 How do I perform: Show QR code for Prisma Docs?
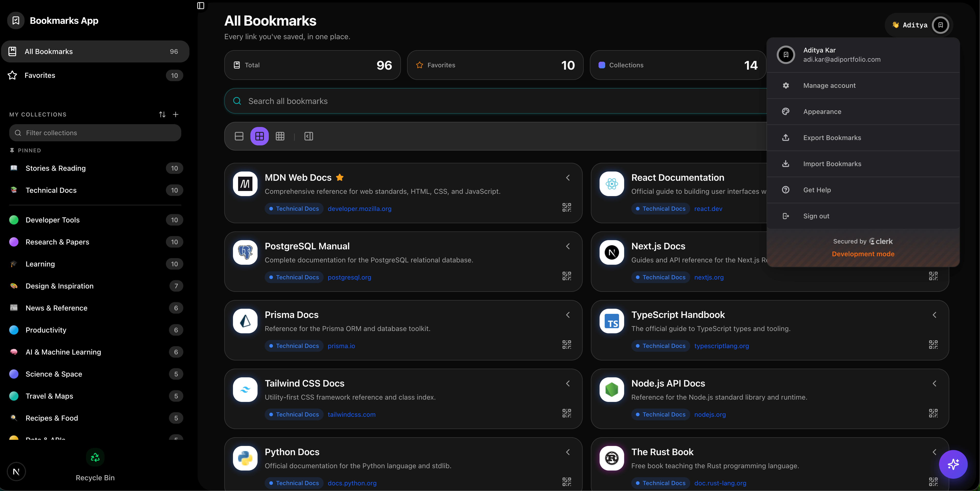point(567,345)
